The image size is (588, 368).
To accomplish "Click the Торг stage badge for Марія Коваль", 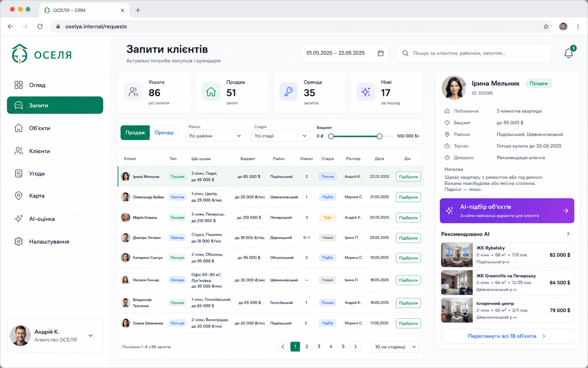I will [327, 217].
